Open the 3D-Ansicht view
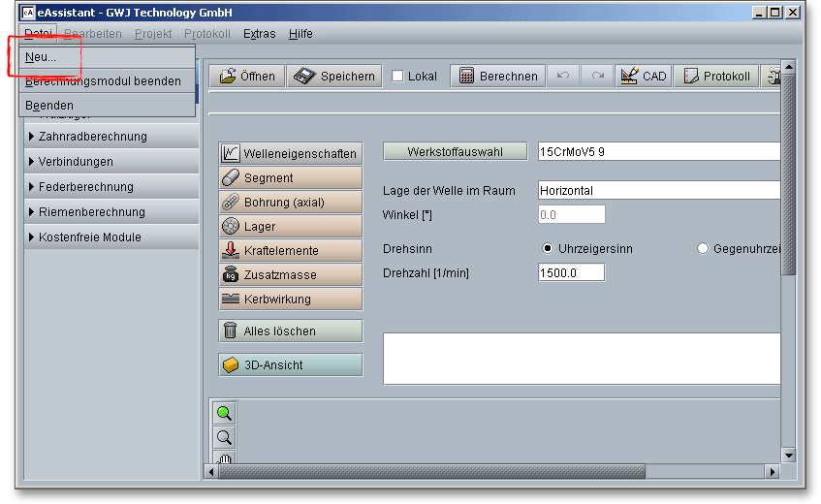Image resolution: width=821 pixels, height=504 pixels. point(291,365)
